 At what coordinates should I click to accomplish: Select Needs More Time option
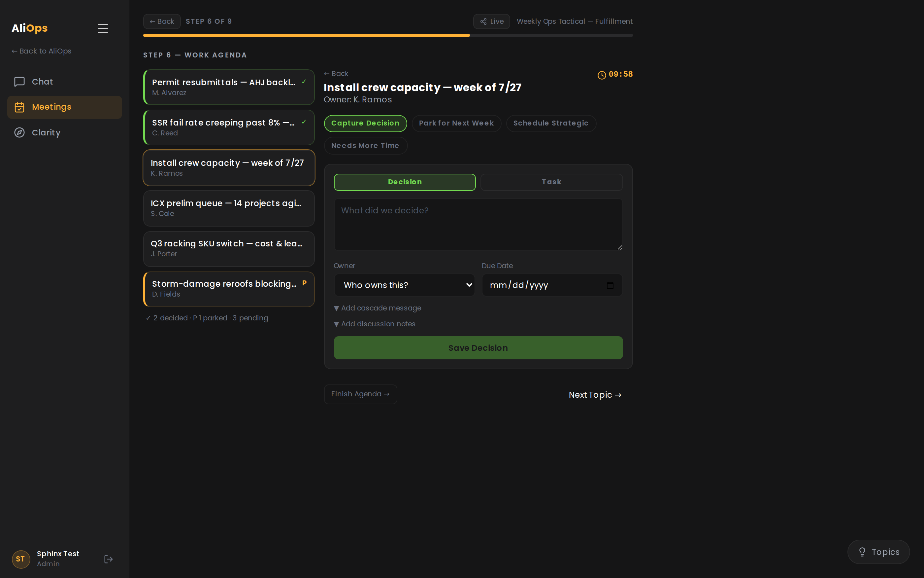[365, 146]
